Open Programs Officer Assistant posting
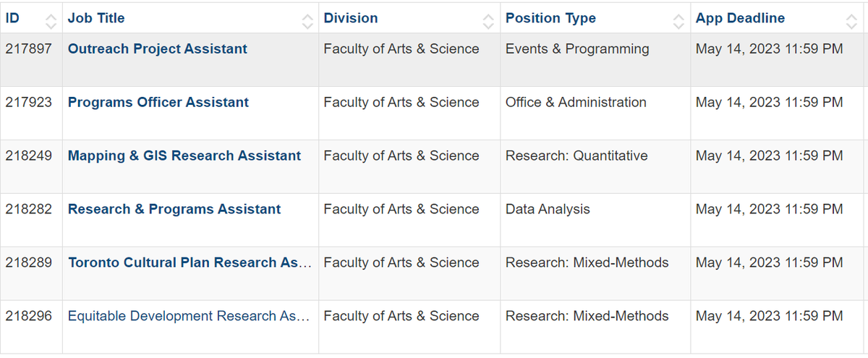 point(158,103)
